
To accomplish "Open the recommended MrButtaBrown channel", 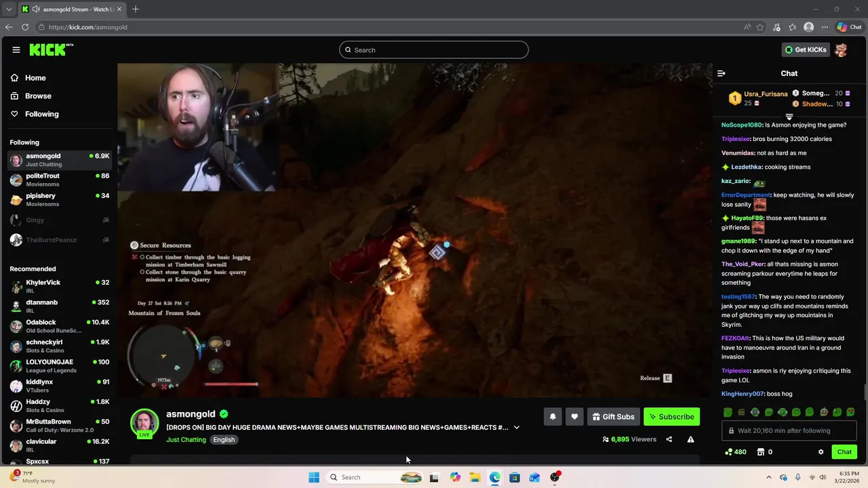I will (59, 426).
